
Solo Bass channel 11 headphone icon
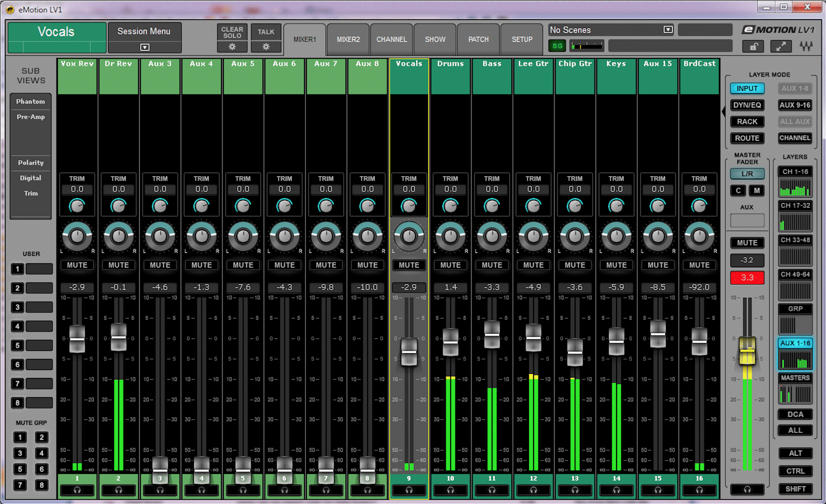(x=492, y=490)
